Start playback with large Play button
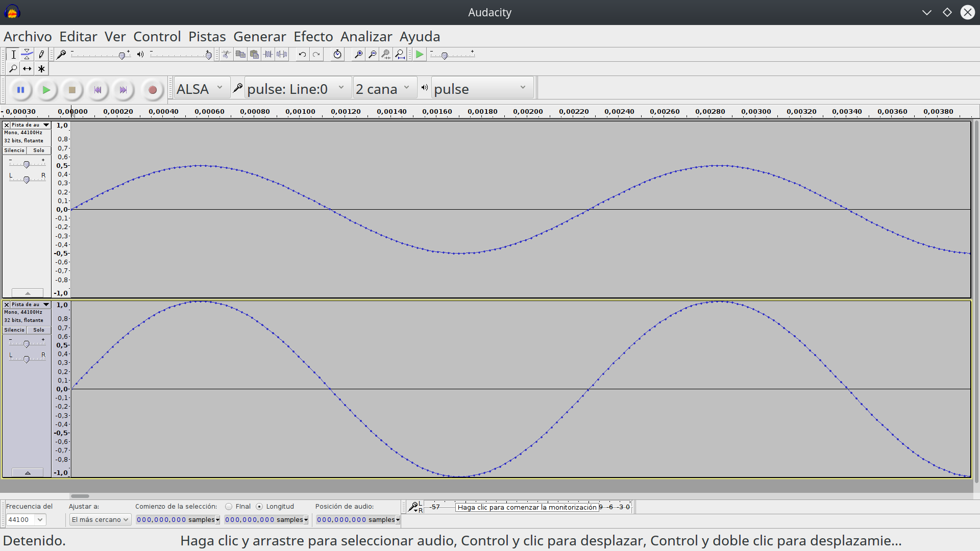The image size is (980, 551). coord(46,90)
